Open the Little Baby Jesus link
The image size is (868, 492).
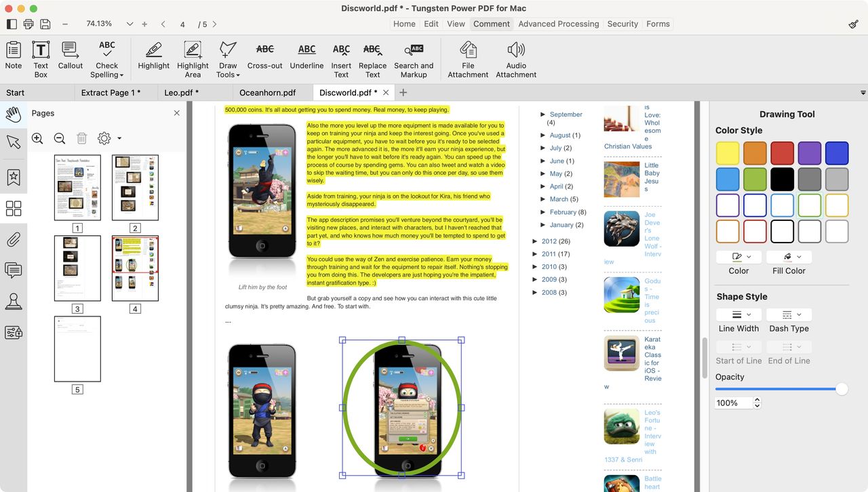[651, 177]
